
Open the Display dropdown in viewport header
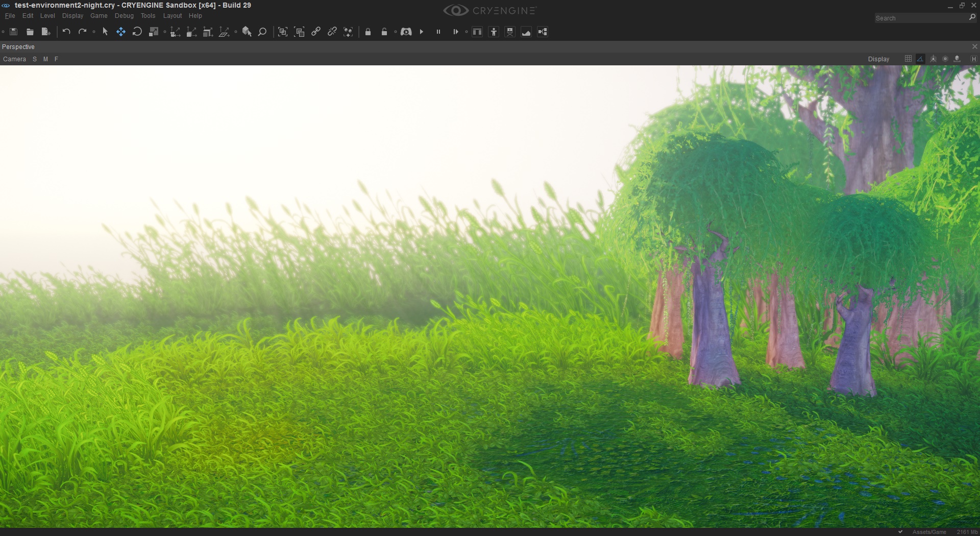(x=878, y=59)
